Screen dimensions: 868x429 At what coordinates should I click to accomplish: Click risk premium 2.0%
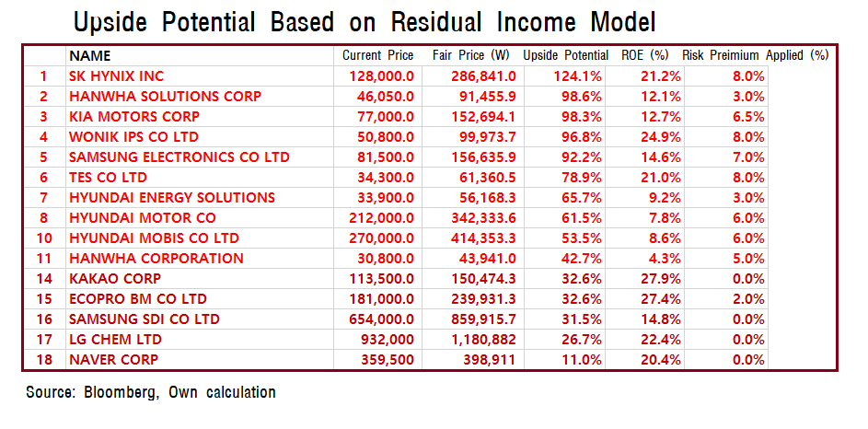747,299
